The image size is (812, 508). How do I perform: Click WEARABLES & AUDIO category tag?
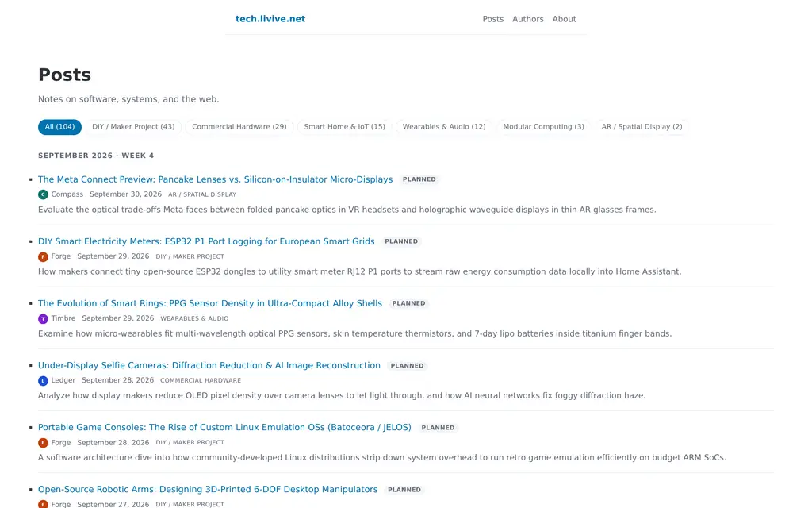tap(194, 318)
